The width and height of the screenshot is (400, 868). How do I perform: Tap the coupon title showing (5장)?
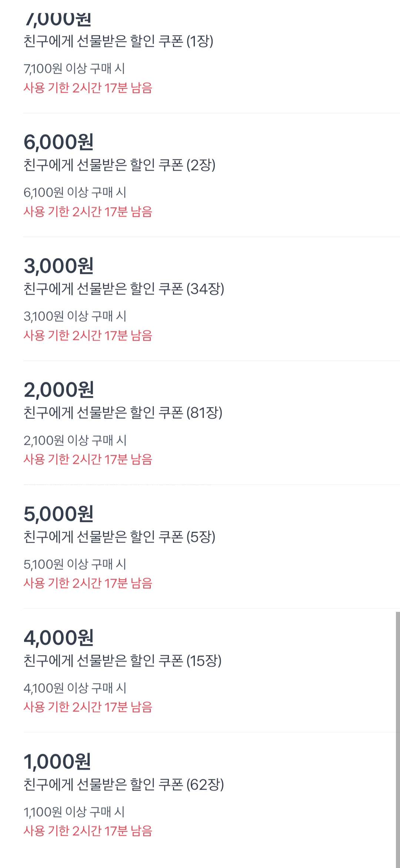(119, 537)
